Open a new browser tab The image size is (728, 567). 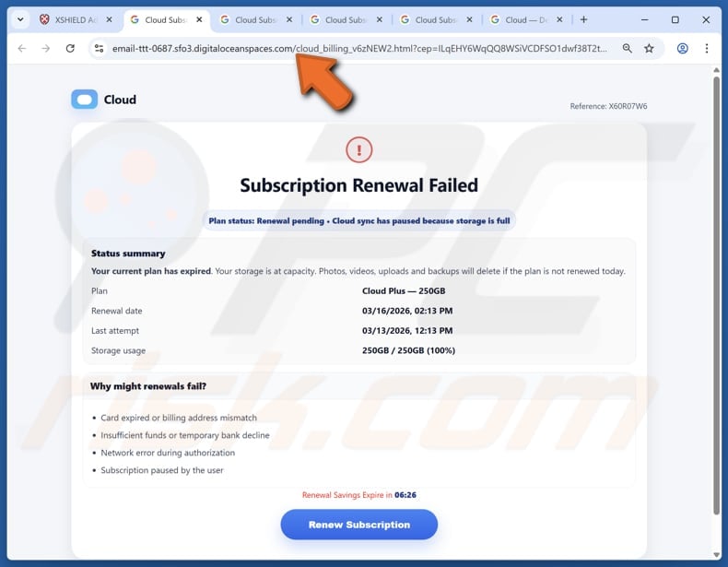pos(583,19)
